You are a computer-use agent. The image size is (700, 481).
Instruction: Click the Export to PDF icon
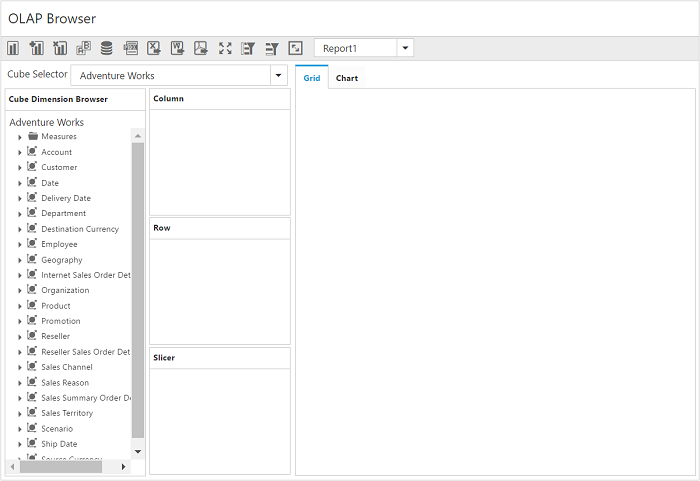point(201,48)
